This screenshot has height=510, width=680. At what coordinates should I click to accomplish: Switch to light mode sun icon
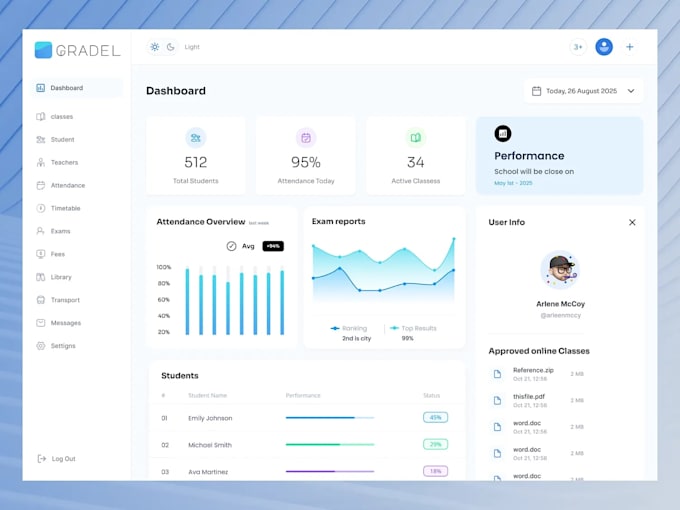pyautogui.click(x=155, y=47)
